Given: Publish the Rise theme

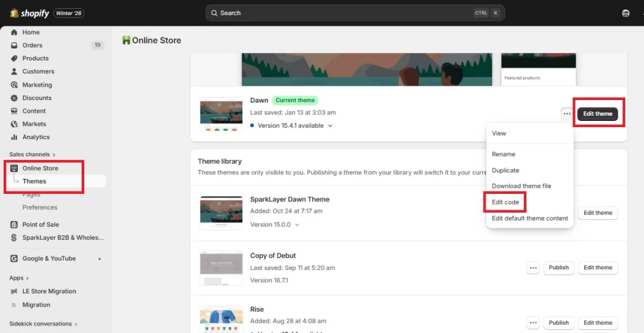Looking at the screenshot, I should 558,323.
